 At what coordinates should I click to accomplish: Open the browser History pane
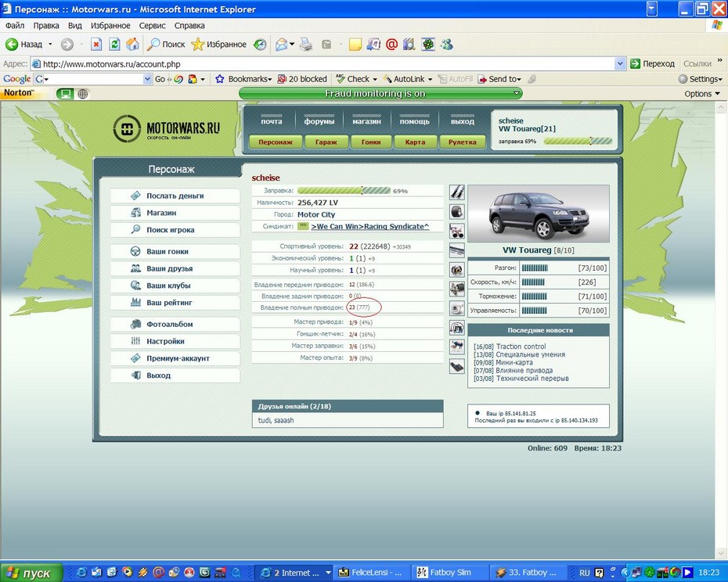click(260, 45)
